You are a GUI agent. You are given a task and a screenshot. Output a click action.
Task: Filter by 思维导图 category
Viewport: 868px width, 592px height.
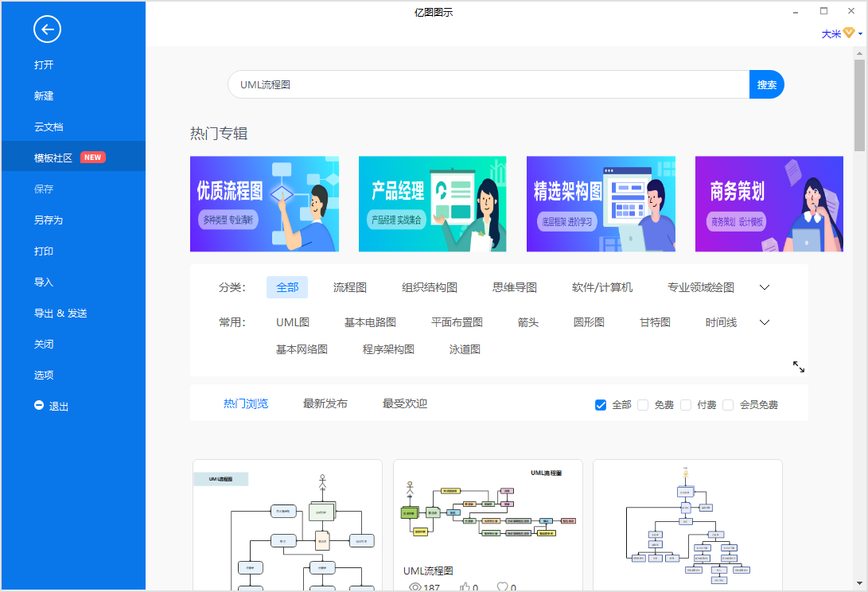pyautogui.click(x=515, y=287)
